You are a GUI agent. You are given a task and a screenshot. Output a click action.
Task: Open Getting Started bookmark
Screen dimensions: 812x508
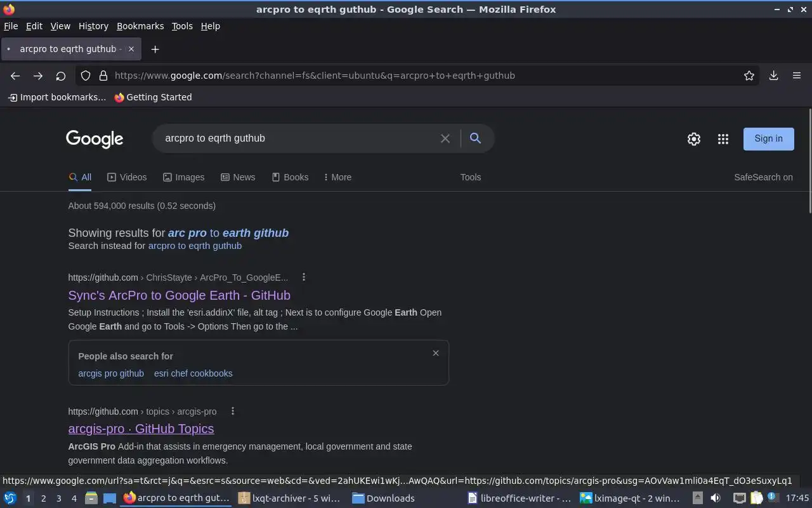153,97
